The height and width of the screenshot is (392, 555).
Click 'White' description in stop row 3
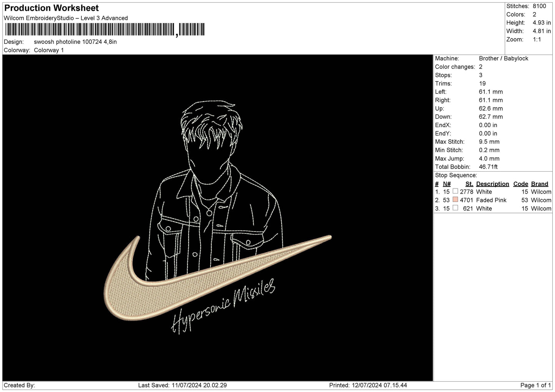pyautogui.click(x=484, y=209)
